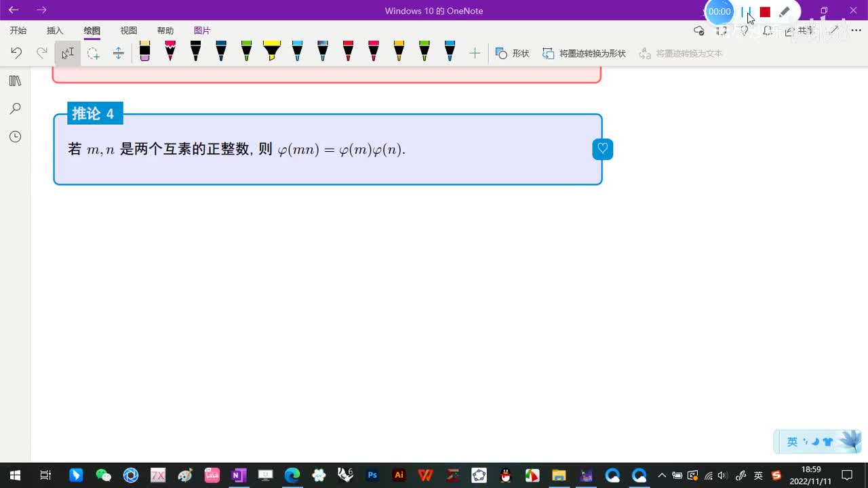This screenshot has height=488, width=868.
Task: Open the OneNote taskbar icon
Action: [238, 475]
